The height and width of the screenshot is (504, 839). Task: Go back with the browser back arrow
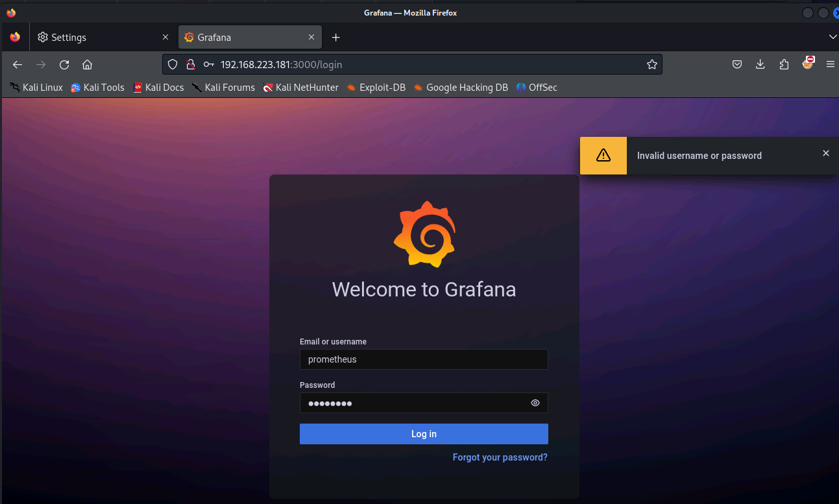18,64
